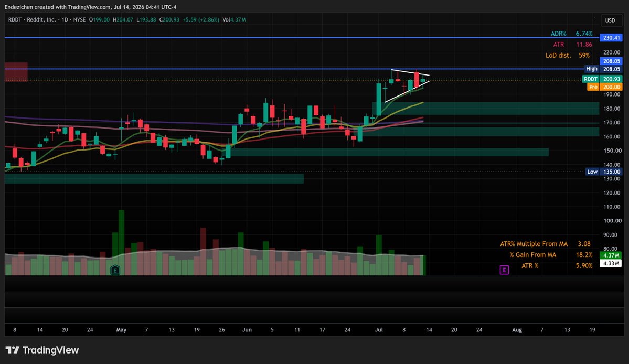Image resolution: width=629 pixels, height=364 pixels.
Task: Click the TradingView logo
Action: 42,350
